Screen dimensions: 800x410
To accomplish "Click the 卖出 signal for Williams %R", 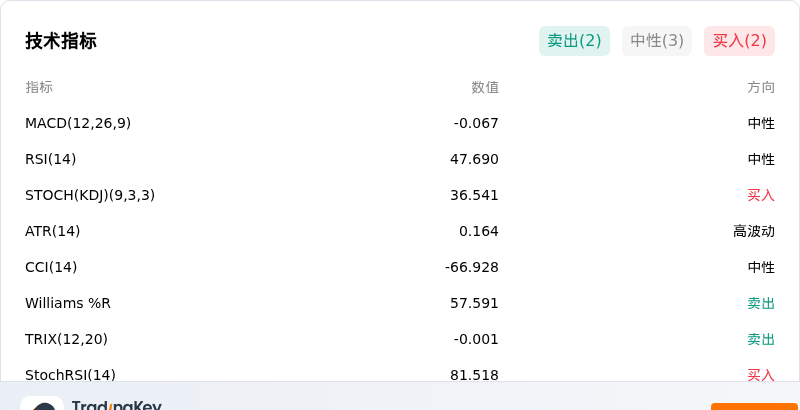I will pos(761,303).
